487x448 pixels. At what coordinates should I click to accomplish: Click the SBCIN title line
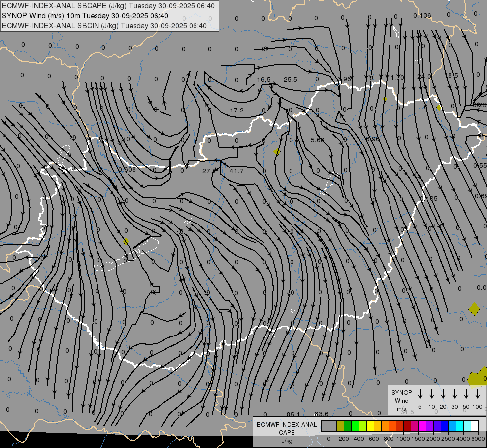point(104,26)
